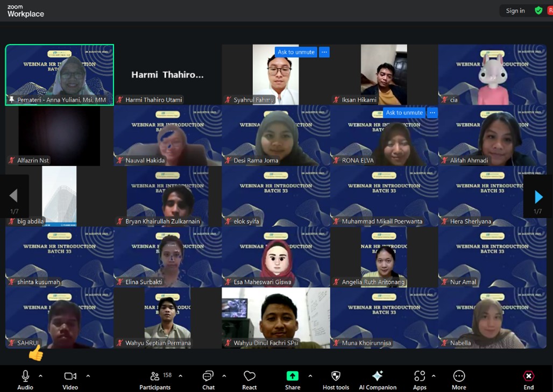
Task: Expand the Share options chevron
Action: click(310, 376)
